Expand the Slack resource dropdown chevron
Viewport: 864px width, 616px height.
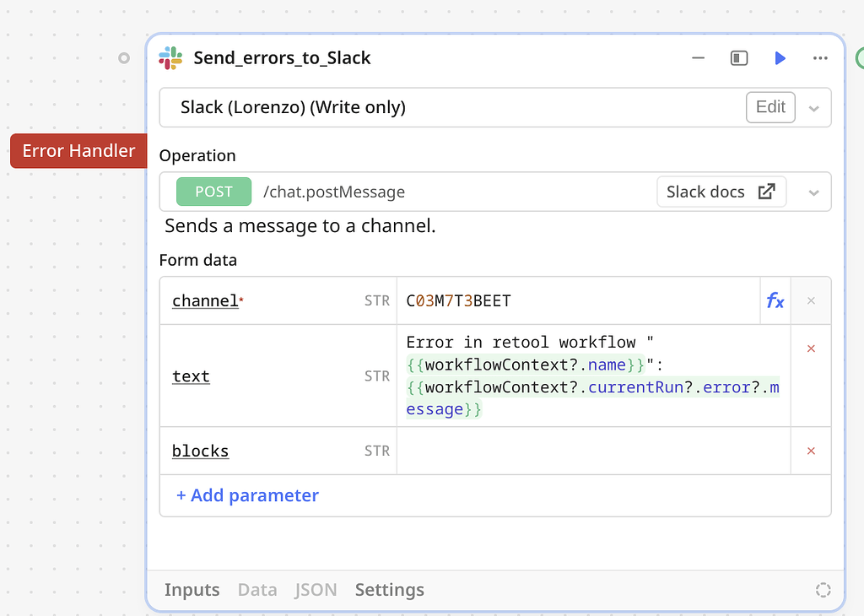click(x=813, y=107)
